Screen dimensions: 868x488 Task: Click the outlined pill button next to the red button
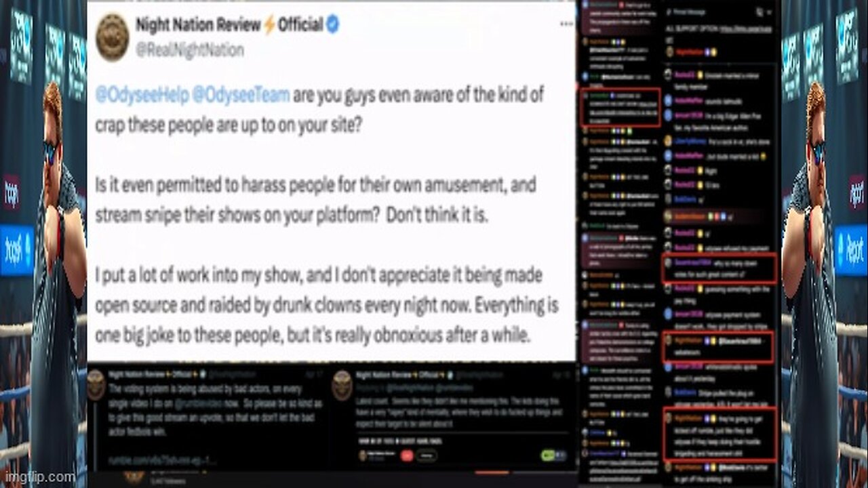tap(427, 455)
